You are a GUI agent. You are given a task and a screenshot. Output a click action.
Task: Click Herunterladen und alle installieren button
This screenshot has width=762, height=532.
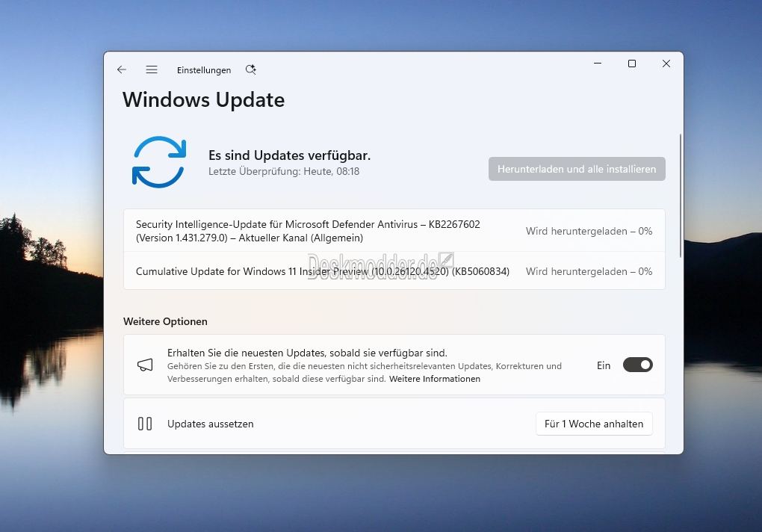pos(577,169)
